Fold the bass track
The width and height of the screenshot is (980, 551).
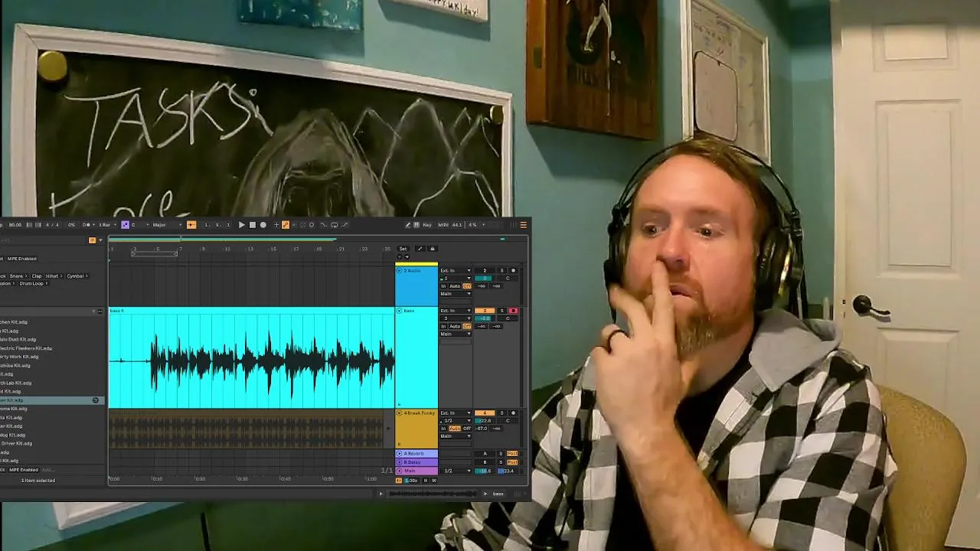399,311
